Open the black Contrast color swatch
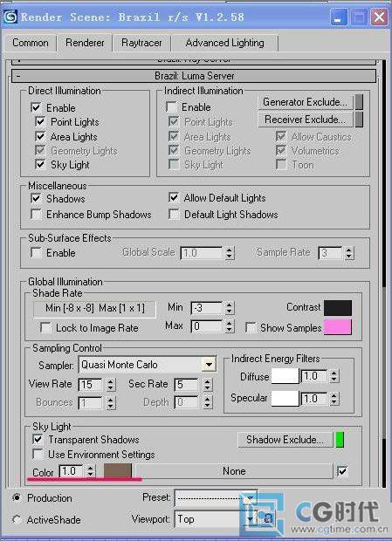Image resolution: width=392 pixels, height=541 pixels. pos(338,308)
